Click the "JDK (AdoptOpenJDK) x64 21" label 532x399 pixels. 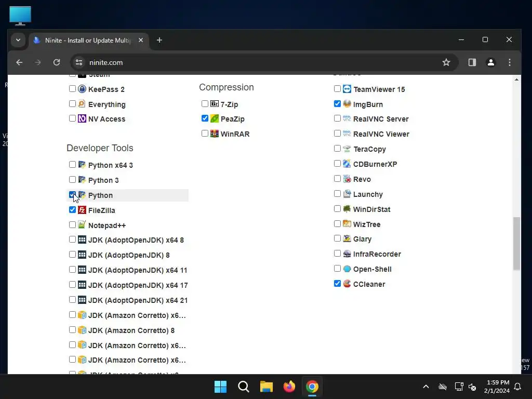click(138, 300)
